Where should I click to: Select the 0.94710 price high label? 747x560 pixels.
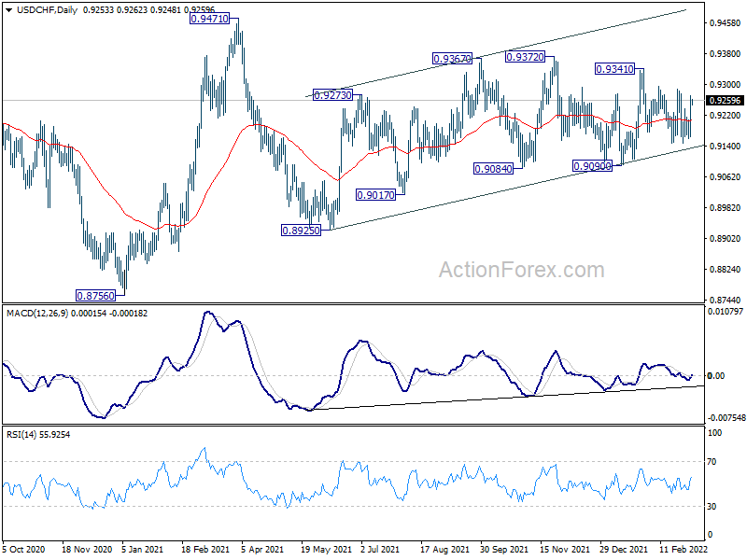[209, 19]
